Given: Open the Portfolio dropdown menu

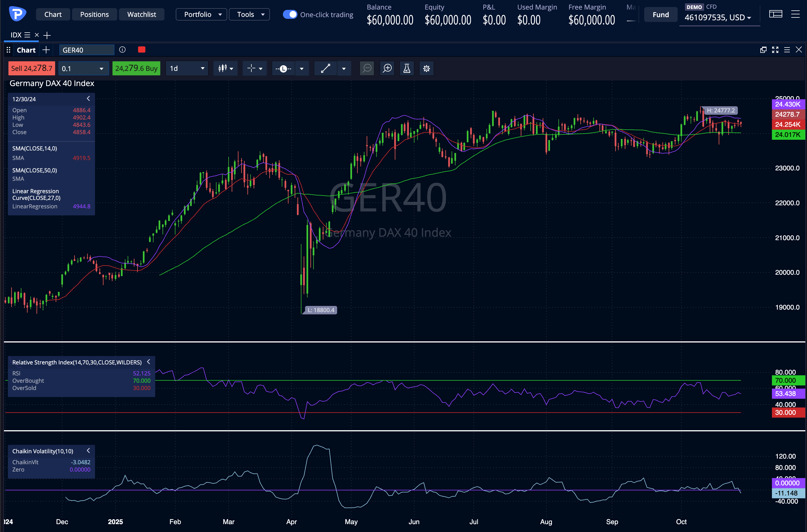Looking at the screenshot, I should [x=202, y=15].
